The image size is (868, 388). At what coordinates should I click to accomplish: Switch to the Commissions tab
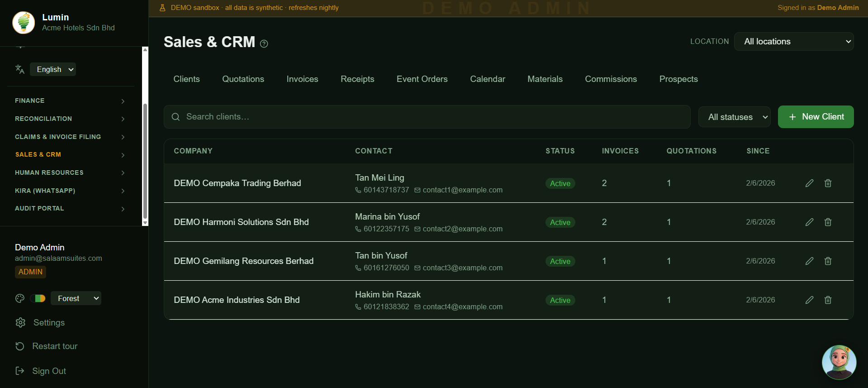(x=611, y=79)
